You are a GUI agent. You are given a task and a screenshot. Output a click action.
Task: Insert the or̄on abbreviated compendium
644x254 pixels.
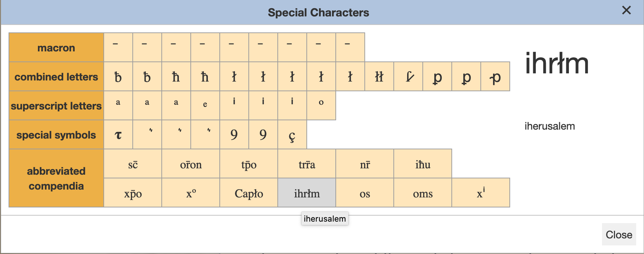[191, 164]
